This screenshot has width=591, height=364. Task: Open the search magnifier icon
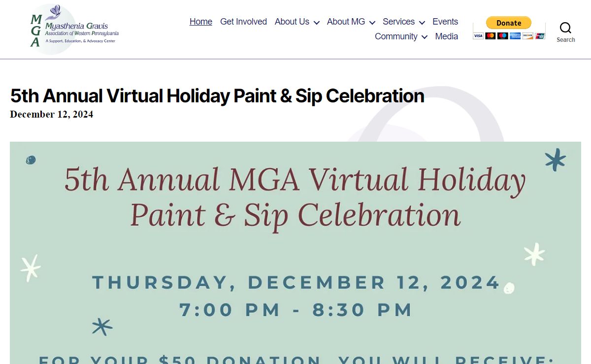565,28
